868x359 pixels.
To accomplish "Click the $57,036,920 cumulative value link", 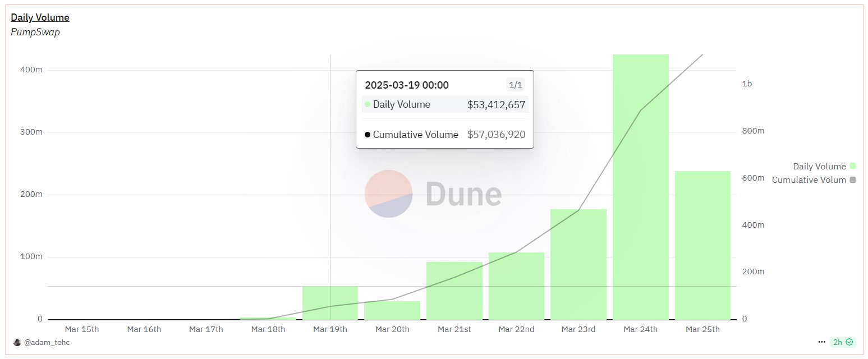I will [x=496, y=135].
